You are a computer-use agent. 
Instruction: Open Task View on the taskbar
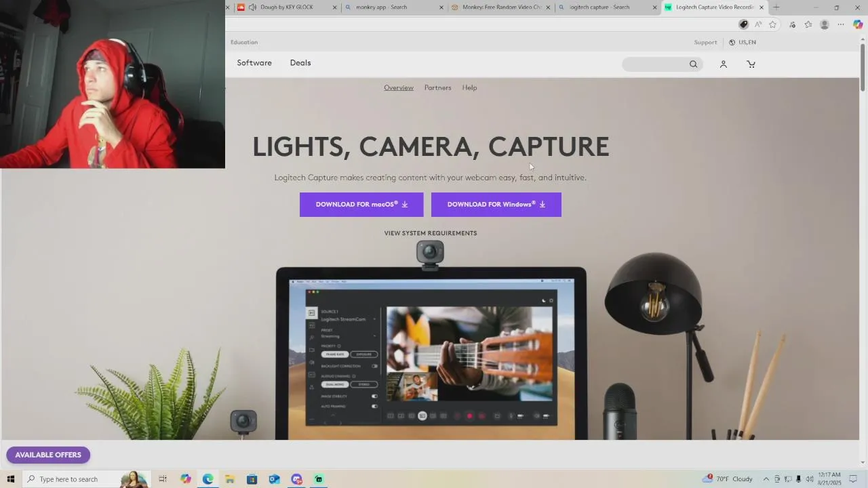163,479
